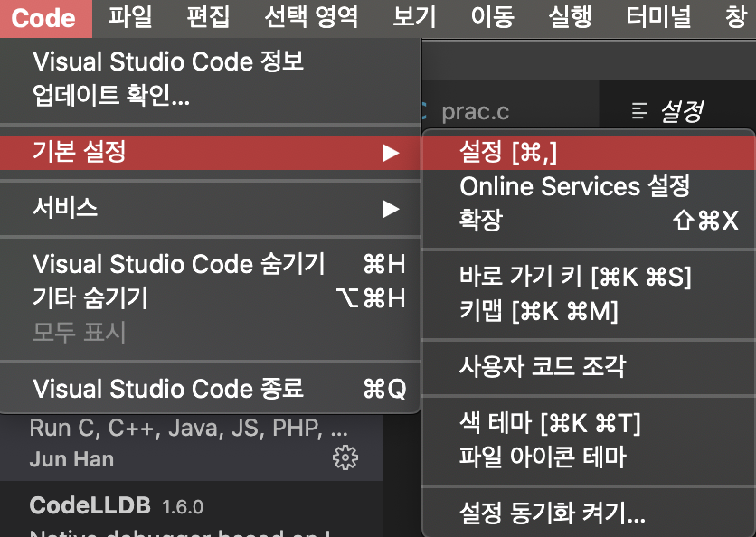Screen dimensions: 756x537
Task: Open the 파일 menu
Action: 130,17
